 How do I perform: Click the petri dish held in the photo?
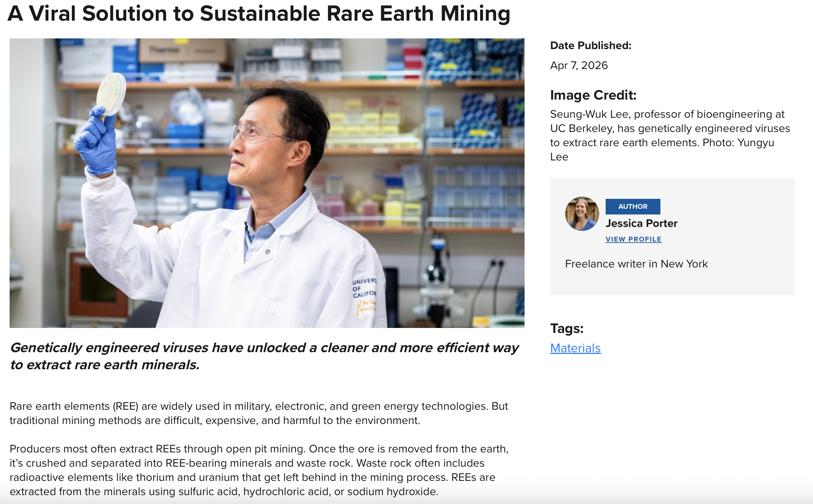tap(111, 93)
